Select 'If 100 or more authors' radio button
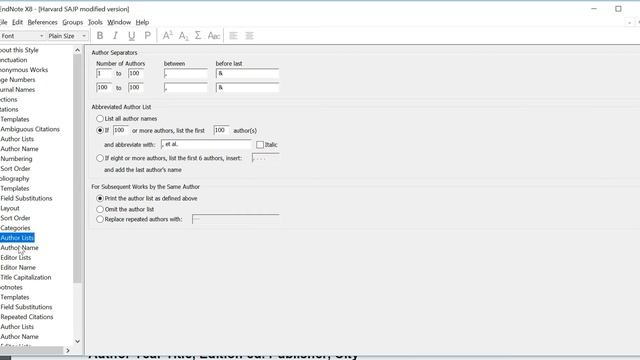Screen dimensions: 640x360 pos(100,131)
